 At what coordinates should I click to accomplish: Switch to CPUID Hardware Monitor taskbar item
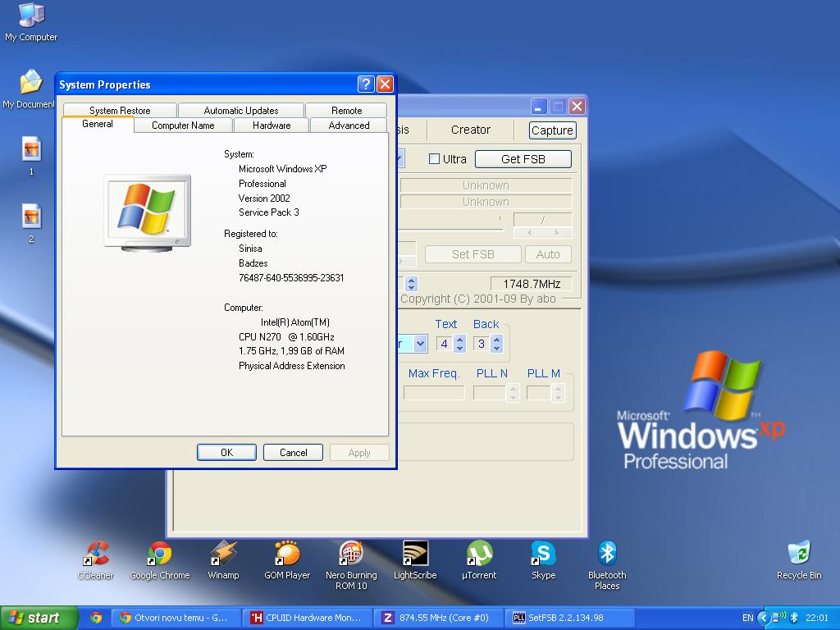(308, 618)
